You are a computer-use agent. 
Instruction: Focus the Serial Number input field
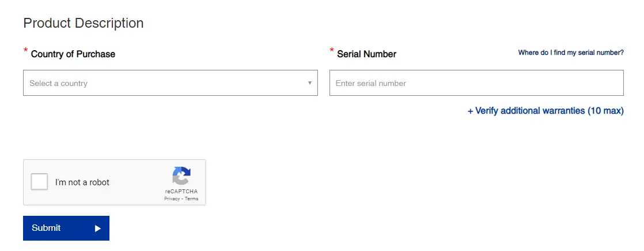point(476,83)
